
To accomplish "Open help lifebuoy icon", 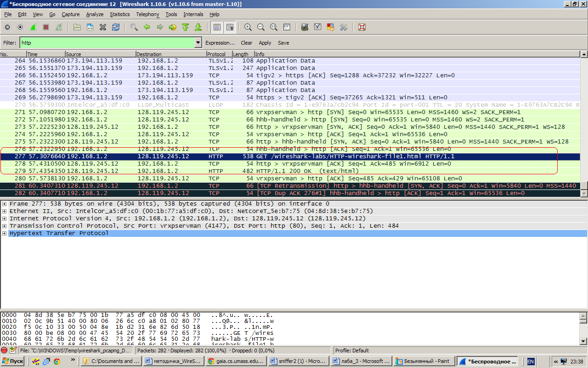I will 362,27.
